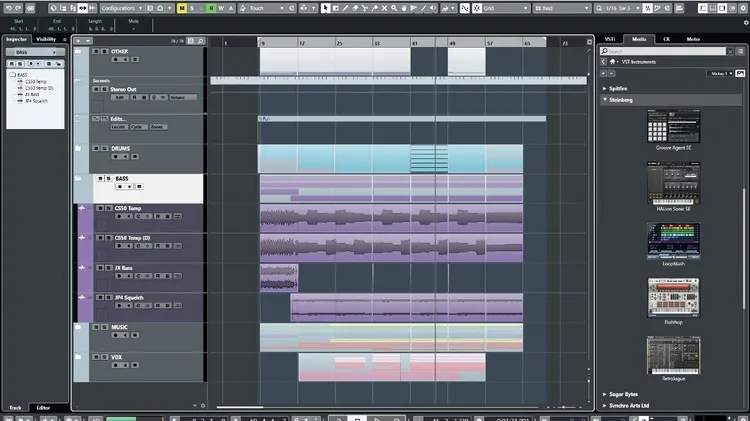The image size is (750, 421).
Task: Click the Search field in Media panel
Action: (x=665, y=50)
